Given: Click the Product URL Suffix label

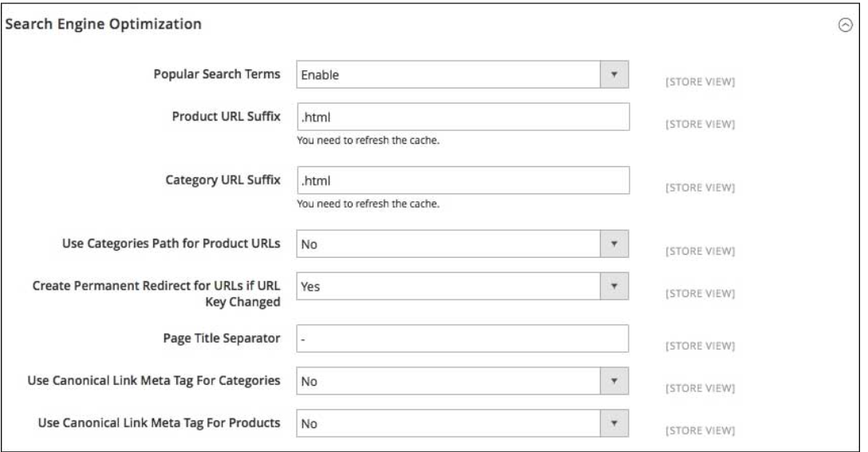Looking at the screenshot, I should point(226,117).
